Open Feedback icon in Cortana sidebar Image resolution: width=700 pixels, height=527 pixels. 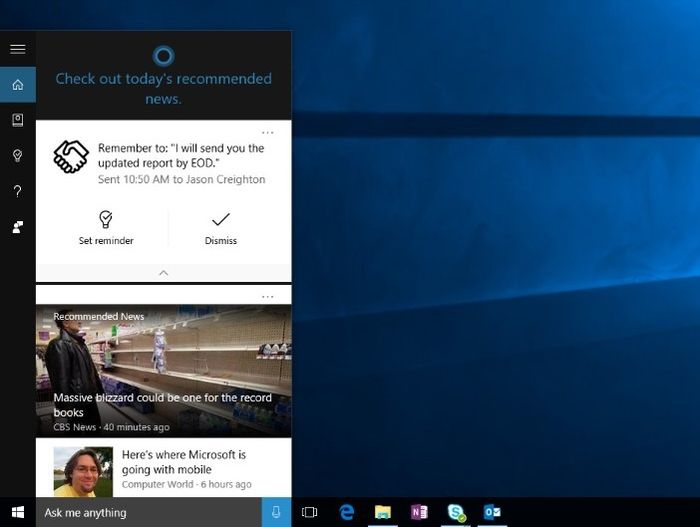tap(17, 227)
